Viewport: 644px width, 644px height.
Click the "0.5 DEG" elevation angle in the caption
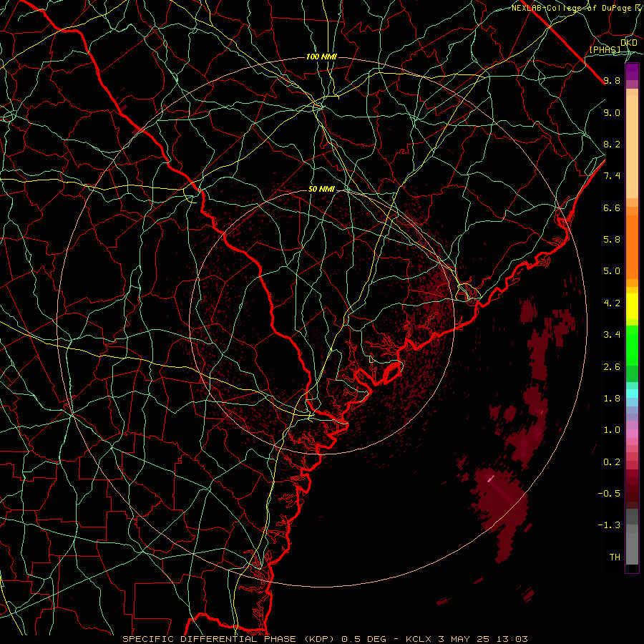pyautogui.click(x=364, y=639)
